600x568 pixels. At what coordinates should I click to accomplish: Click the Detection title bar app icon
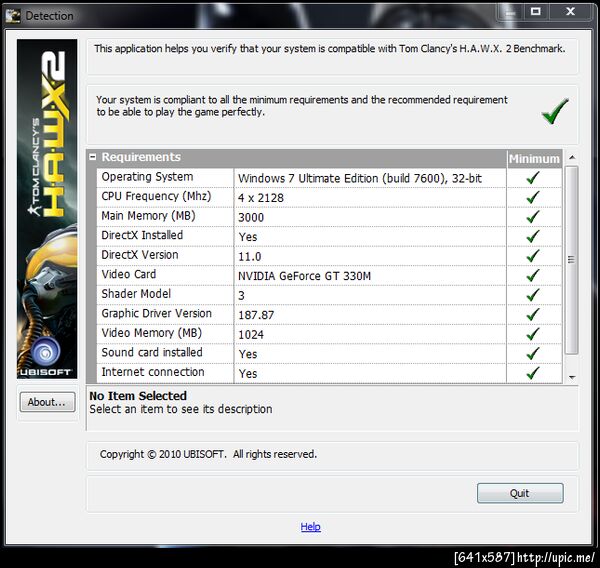pos(13,16)
